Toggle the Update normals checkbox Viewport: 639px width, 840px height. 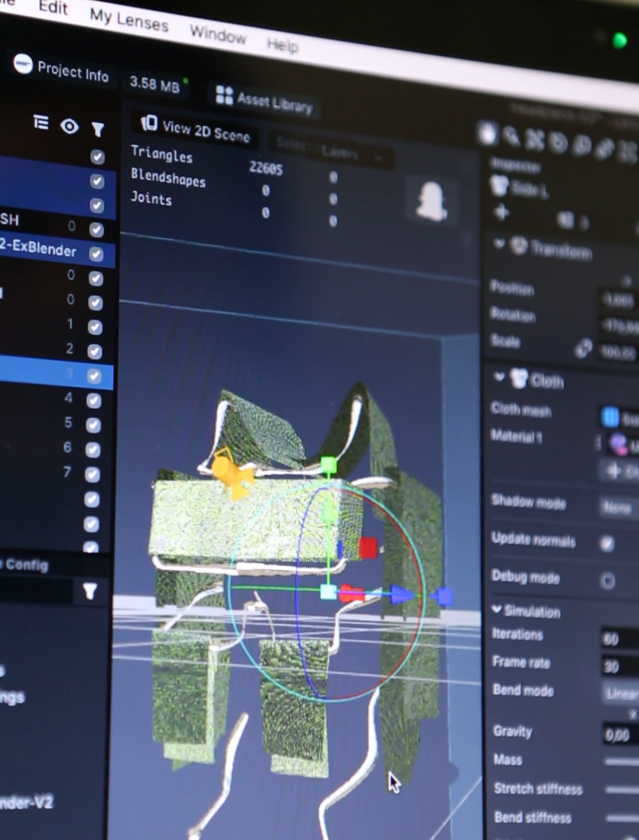607,544
